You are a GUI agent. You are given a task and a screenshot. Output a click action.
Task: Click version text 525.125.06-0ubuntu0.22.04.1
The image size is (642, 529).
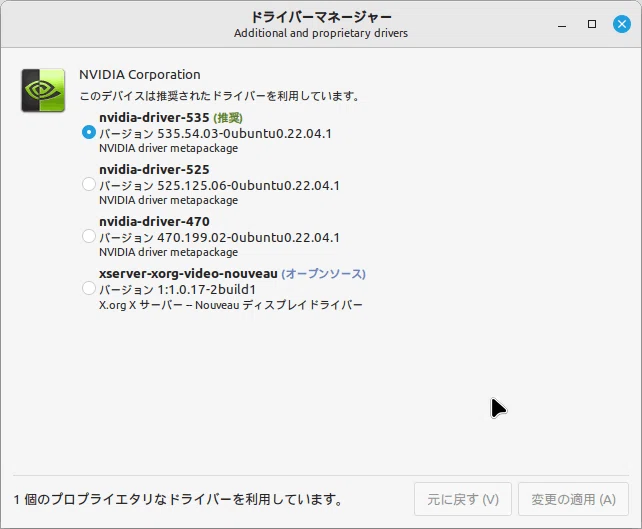point(249,185)
